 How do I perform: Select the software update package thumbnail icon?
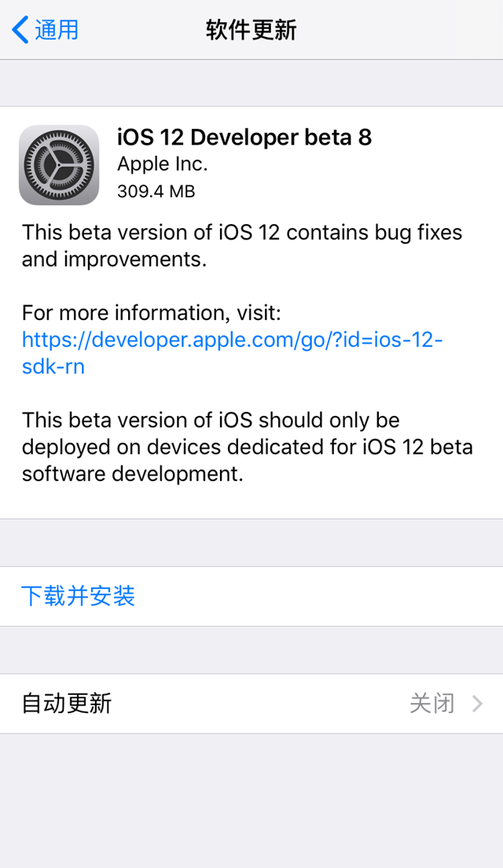point(59,165)
